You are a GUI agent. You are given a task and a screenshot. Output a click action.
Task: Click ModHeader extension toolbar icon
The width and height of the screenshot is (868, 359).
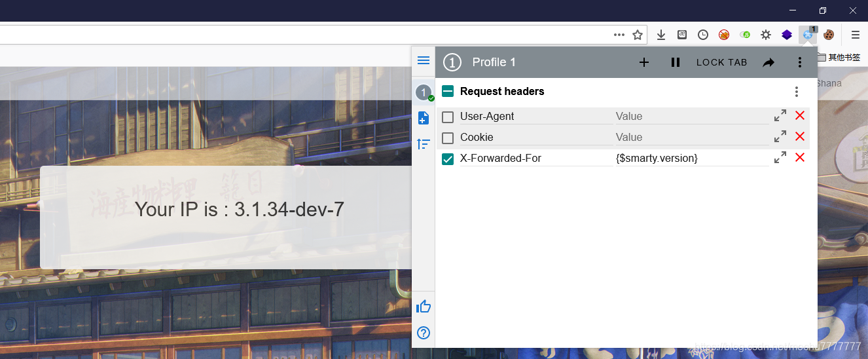tap(808, 35)
